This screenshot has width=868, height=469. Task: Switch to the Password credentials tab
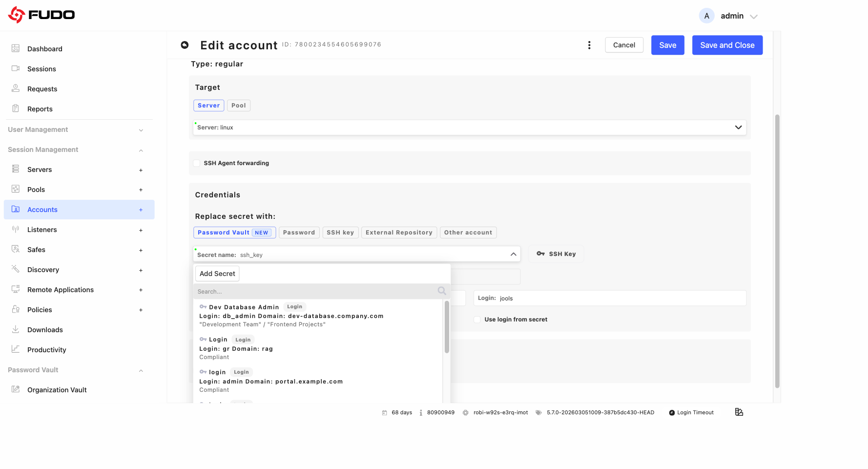(x=299, y=233)
